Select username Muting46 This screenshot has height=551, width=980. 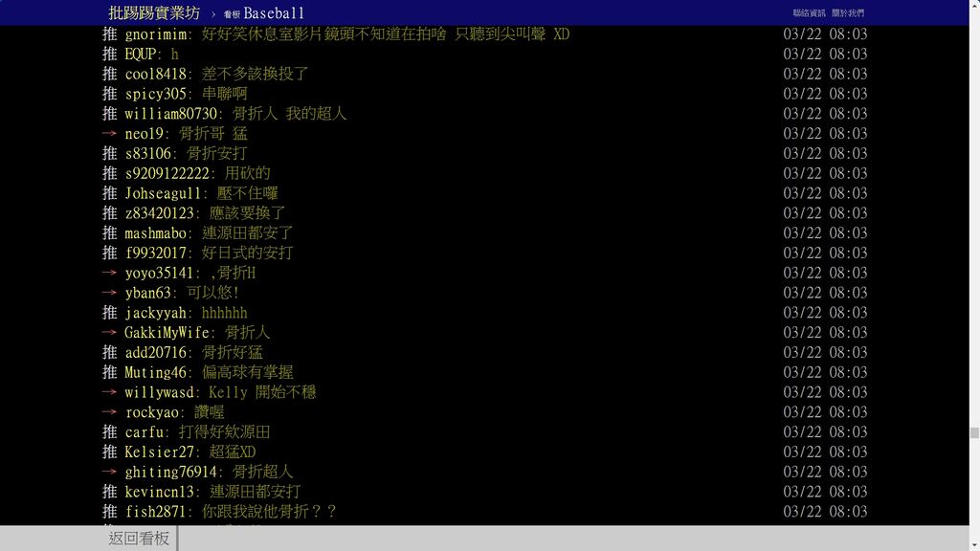(155, 372)
